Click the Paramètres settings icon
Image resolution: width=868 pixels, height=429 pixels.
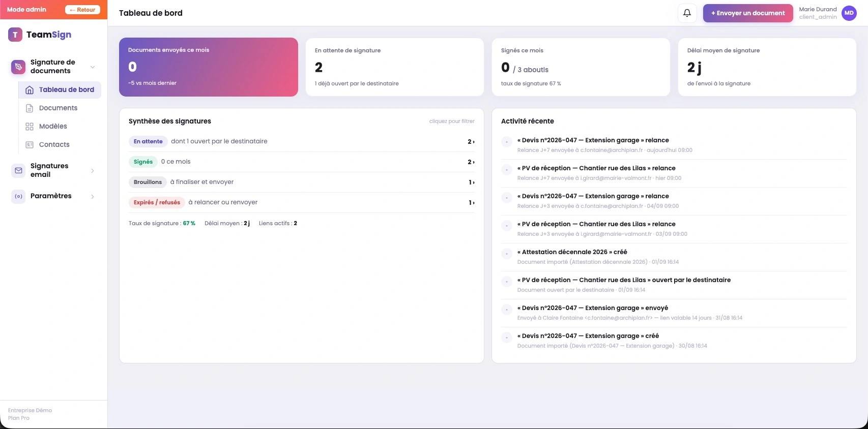[x=18, y=196]
